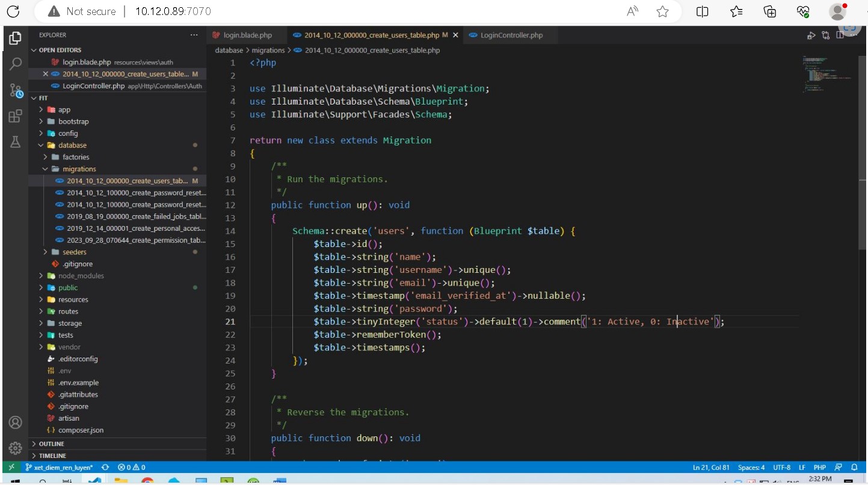Switch to the login.blade.php tab

[x=247, y=35]
